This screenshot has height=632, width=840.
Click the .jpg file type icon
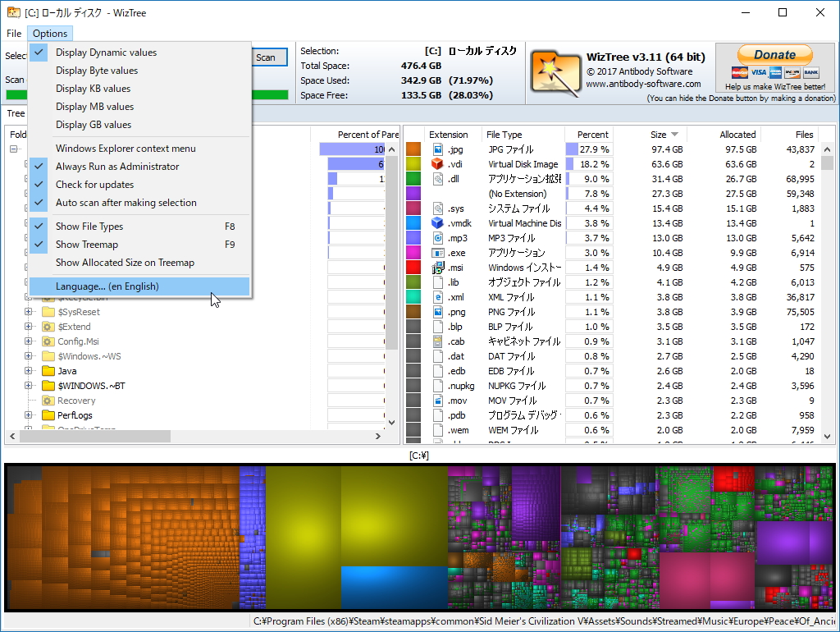tap(438, 149)
